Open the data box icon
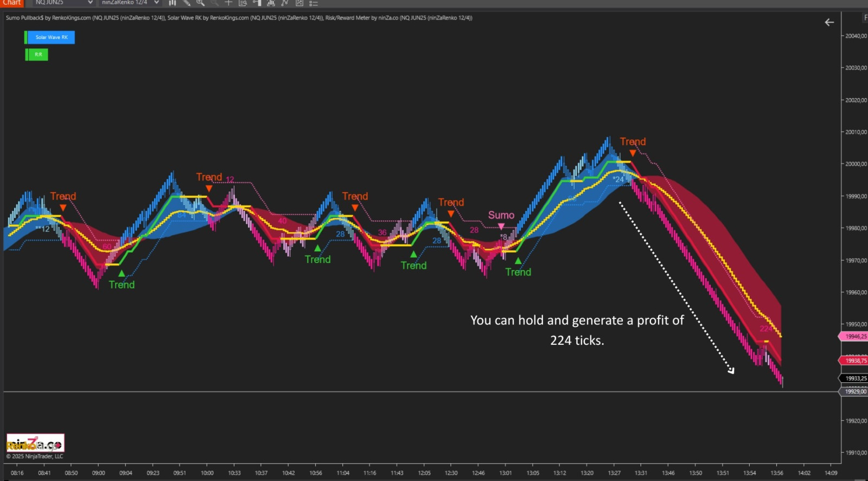The image size is (868, 481). pyautogui.click(x=242, y=3)
